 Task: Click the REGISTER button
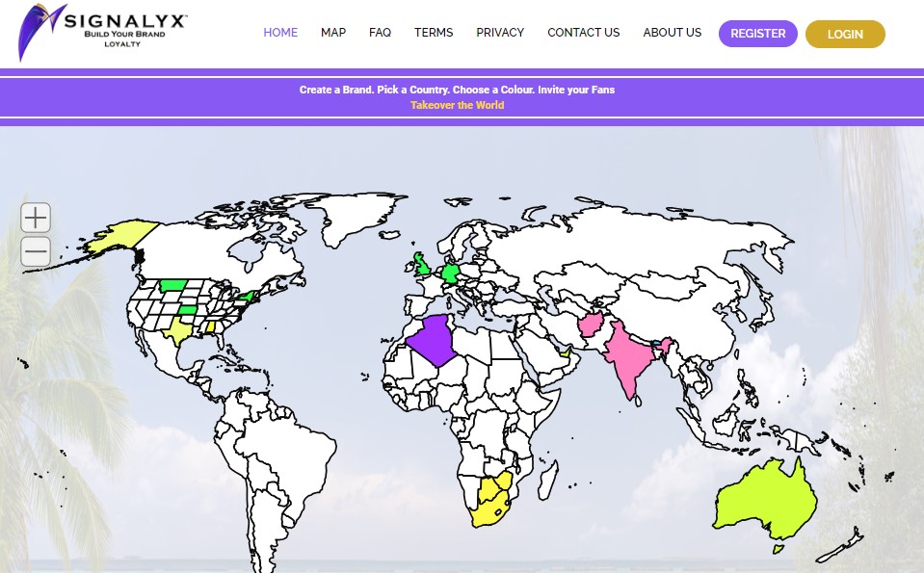pos(757,33)
